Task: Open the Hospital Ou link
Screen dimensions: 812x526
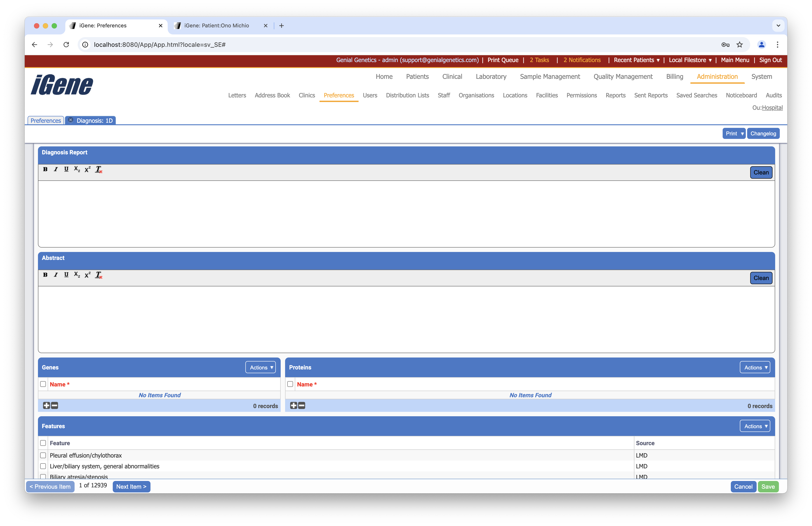Action: click(x=772, y=108)
